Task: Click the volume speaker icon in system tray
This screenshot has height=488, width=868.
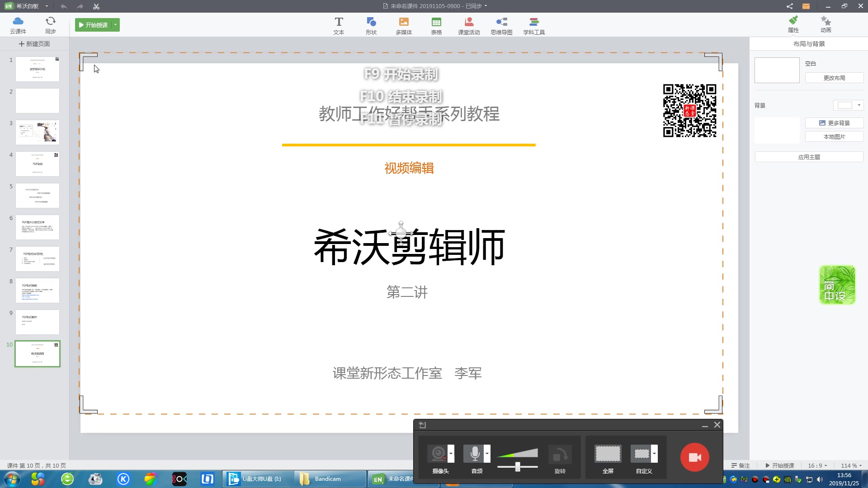Action: (x=820, y=479)
